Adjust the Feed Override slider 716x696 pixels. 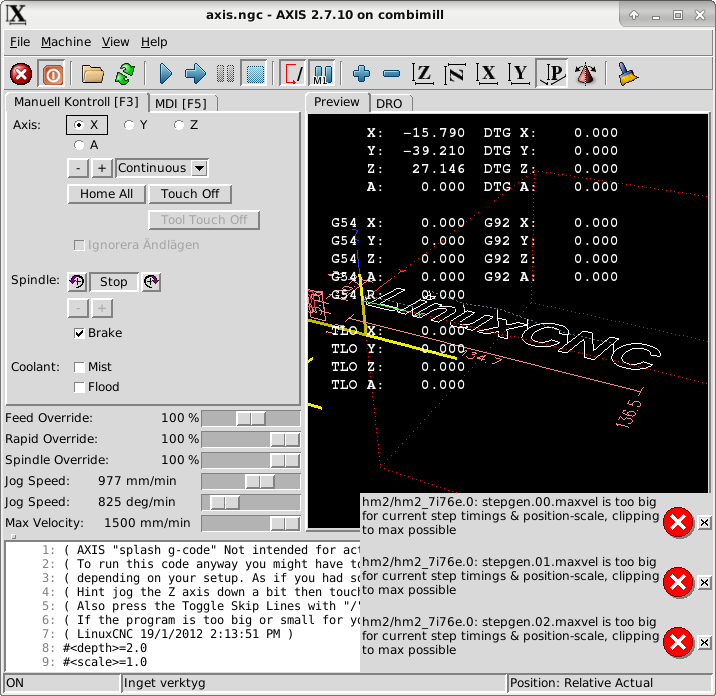(251, 418)
